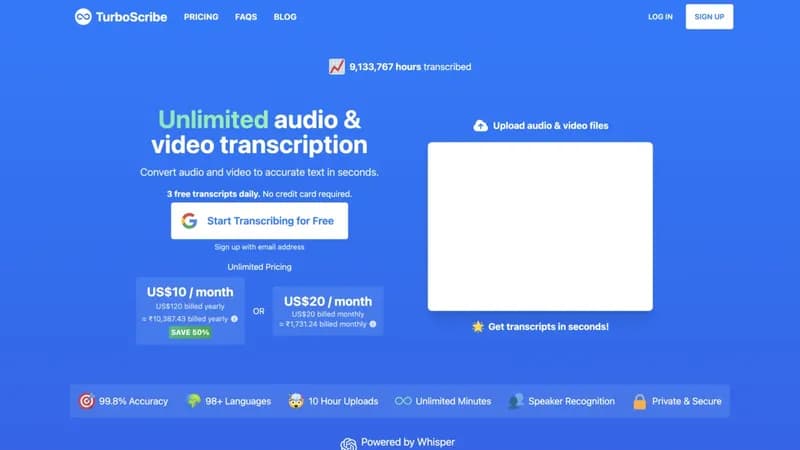
Task: Click the Unlimited Minutes label
Action: pos(453,402)
